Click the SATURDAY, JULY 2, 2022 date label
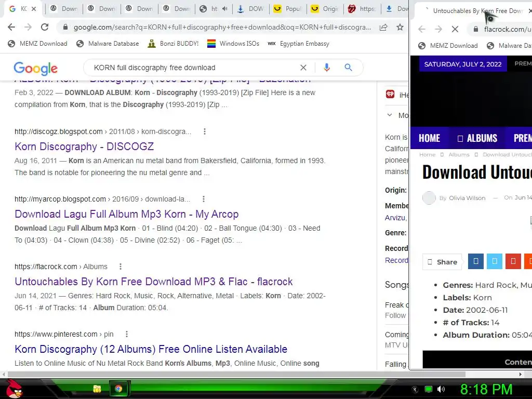This screenshot has height=399, width=532. (463, 64)
